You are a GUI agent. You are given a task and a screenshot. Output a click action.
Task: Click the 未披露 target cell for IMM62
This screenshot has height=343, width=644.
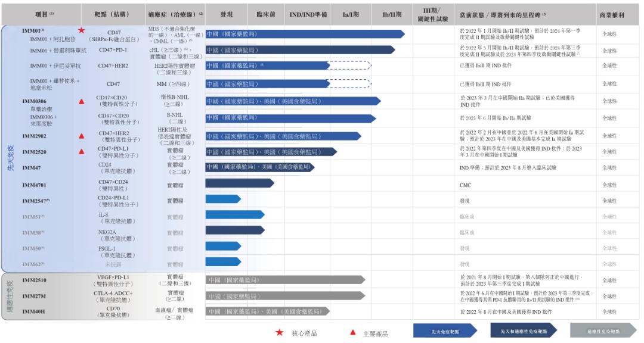113,264
